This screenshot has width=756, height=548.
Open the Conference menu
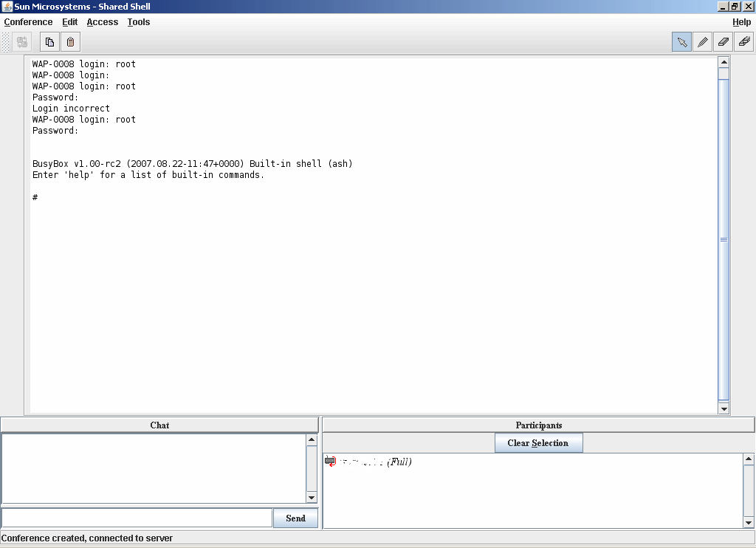coord(29,22)
